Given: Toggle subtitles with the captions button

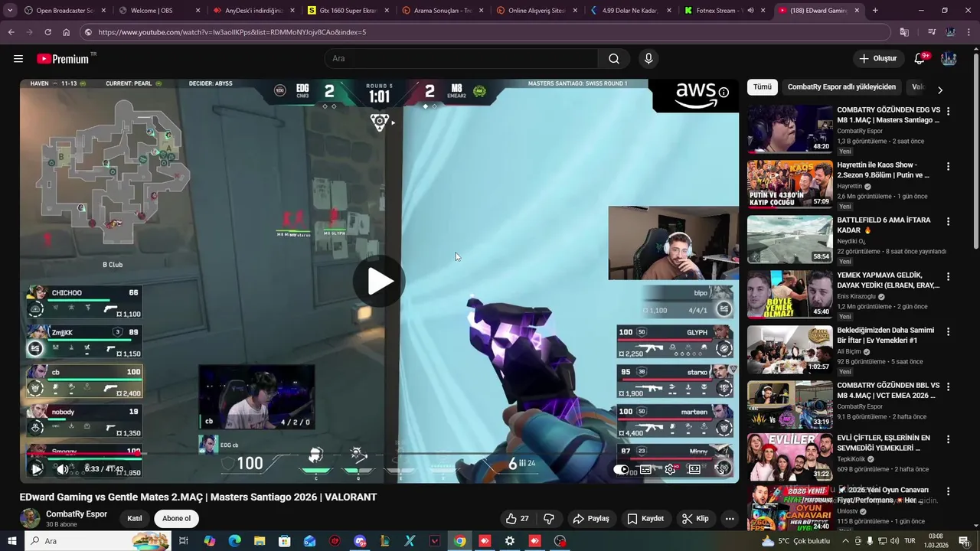Looking at the screenshot, I should (645, 470).
